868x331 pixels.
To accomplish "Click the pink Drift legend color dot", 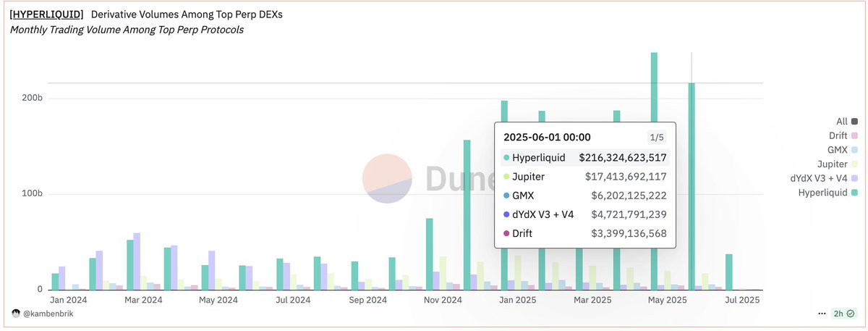I will point(855,136).
